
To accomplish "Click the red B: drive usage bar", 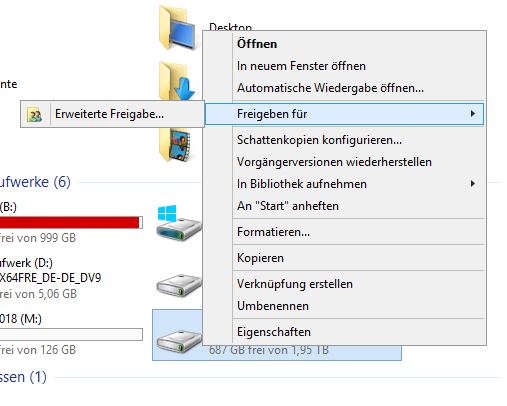I will [x=71, y=222].
